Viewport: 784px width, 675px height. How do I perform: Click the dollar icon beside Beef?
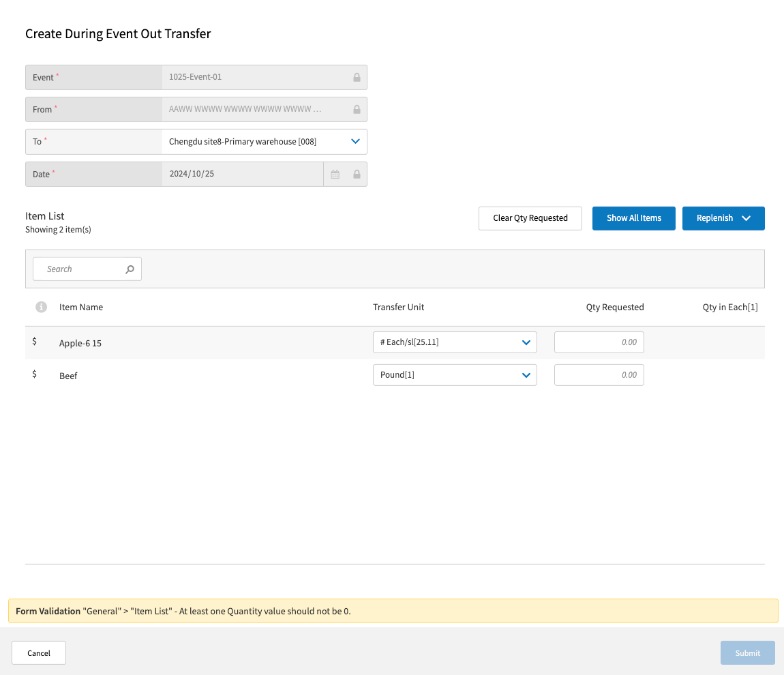(35, 374)
